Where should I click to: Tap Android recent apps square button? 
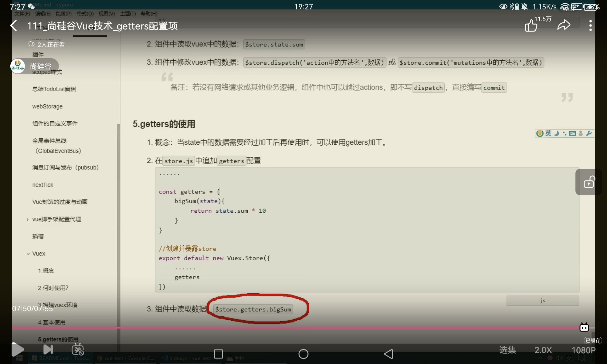click(219, 354)
